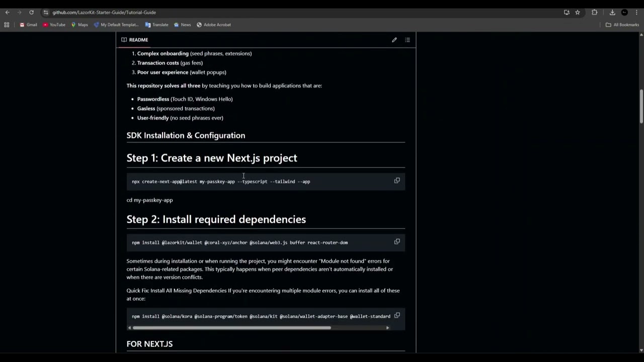Image resolution: width=644 pixels, height=362 pixels.
Task: Go back with the browser back arrow
Action: [7, 12]
